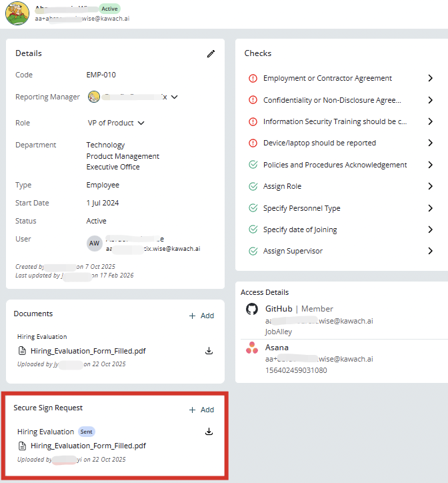Add a new Secure Sign Request
Screen dimensions: 448x483
[x=201, y=410]
